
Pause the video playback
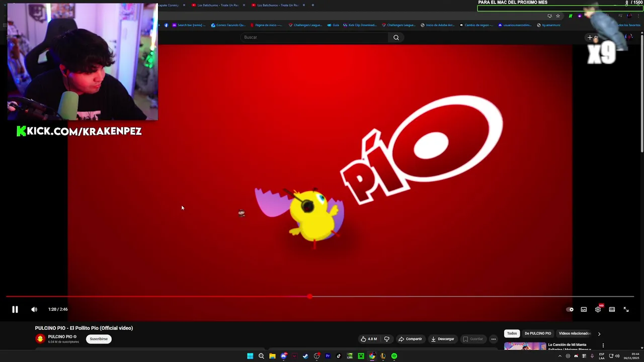pos(15,309)
